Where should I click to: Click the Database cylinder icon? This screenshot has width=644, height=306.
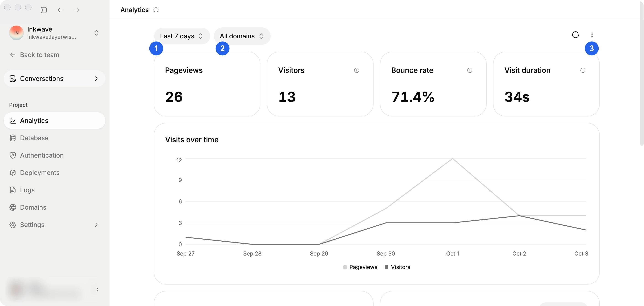coord(13,138)
